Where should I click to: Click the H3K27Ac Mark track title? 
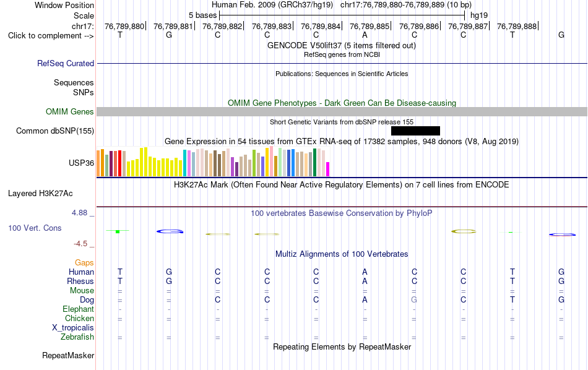coord(342,185)
